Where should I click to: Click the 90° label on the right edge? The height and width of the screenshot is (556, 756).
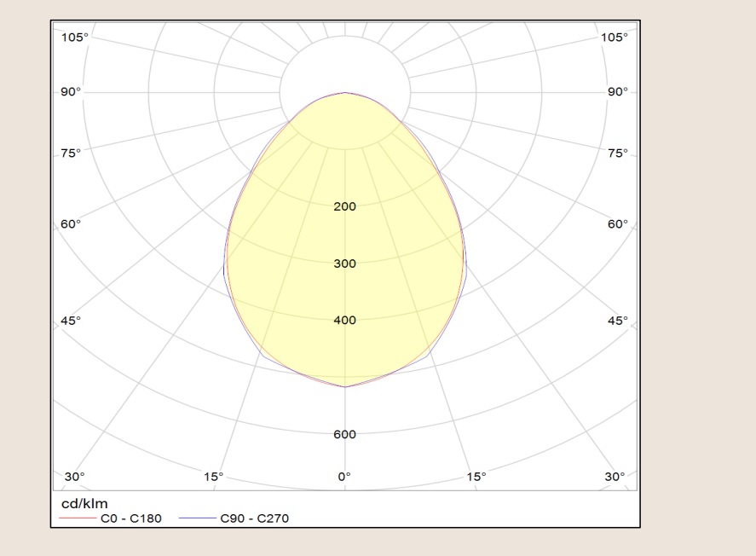pyautogui.click(x=618, y=92)
